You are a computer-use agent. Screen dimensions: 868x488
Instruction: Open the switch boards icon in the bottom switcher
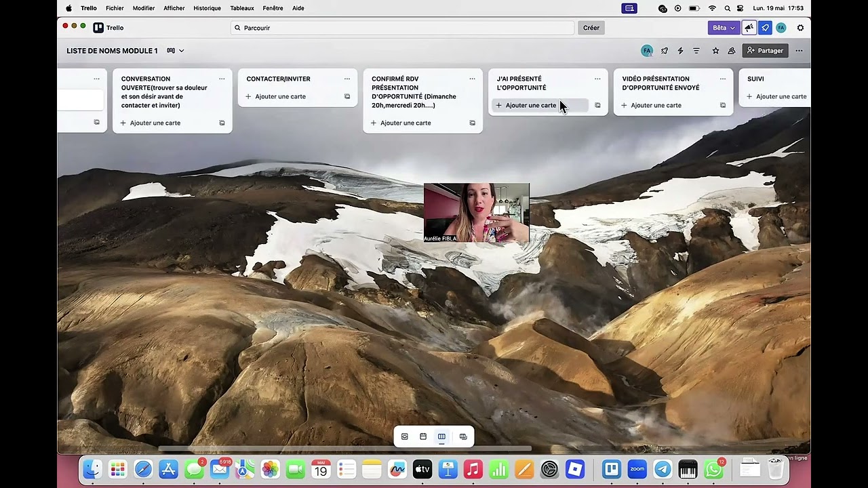(x=463, y=436)
